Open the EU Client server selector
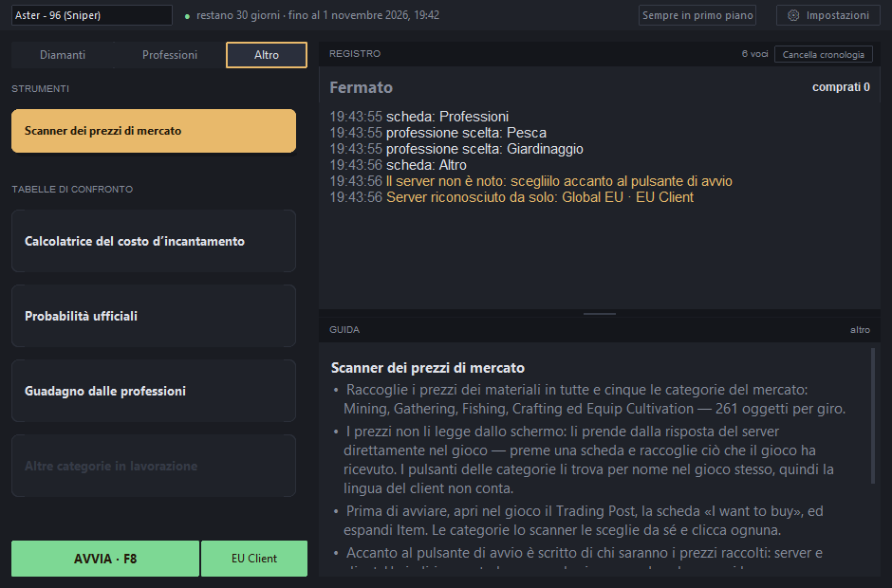892x588 pixels. (254, 559)
